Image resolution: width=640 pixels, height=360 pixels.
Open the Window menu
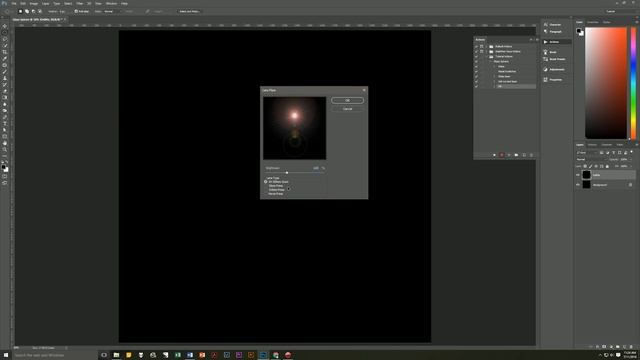[x=111, y=3]
